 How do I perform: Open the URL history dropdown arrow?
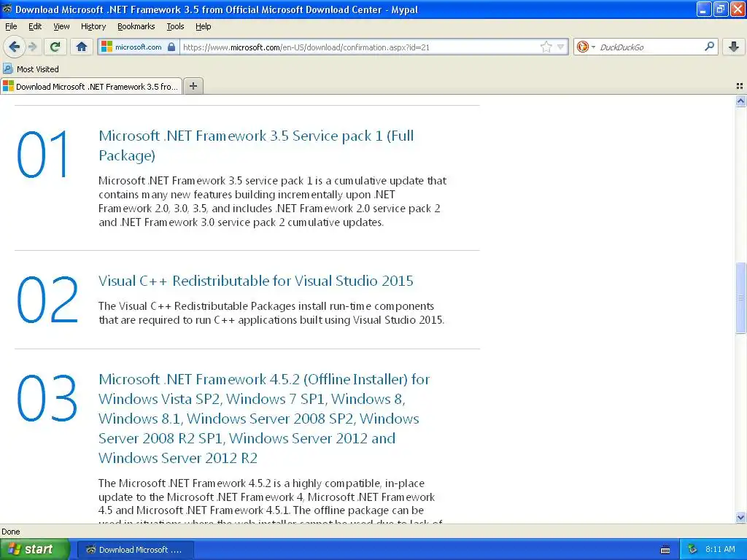pyautogui.click(x=560, y=47)
